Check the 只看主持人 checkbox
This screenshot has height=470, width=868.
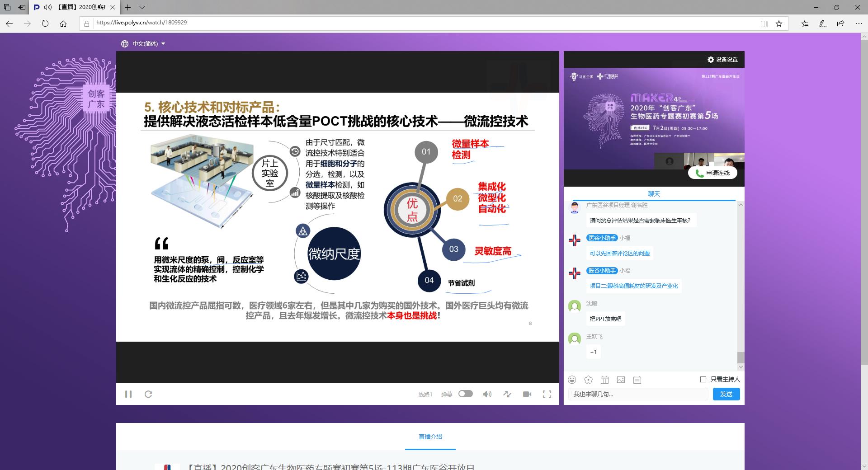point(703,379)
